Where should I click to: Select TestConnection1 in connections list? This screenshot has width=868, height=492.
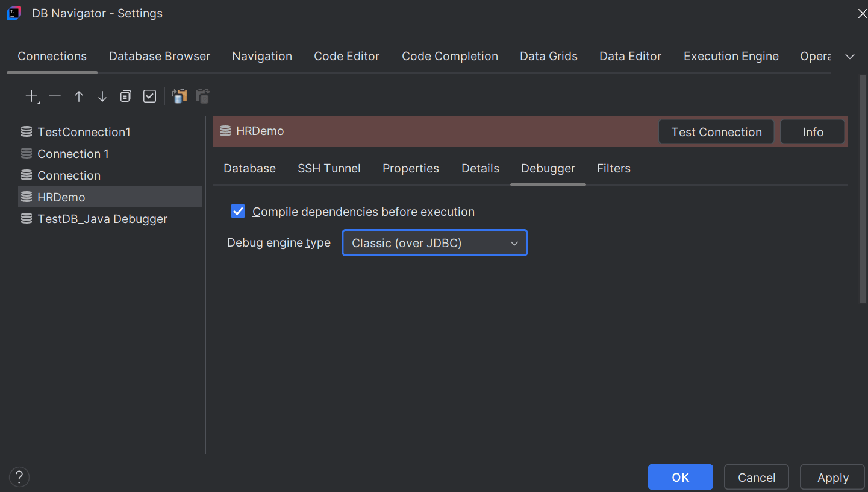pos(110,132)
